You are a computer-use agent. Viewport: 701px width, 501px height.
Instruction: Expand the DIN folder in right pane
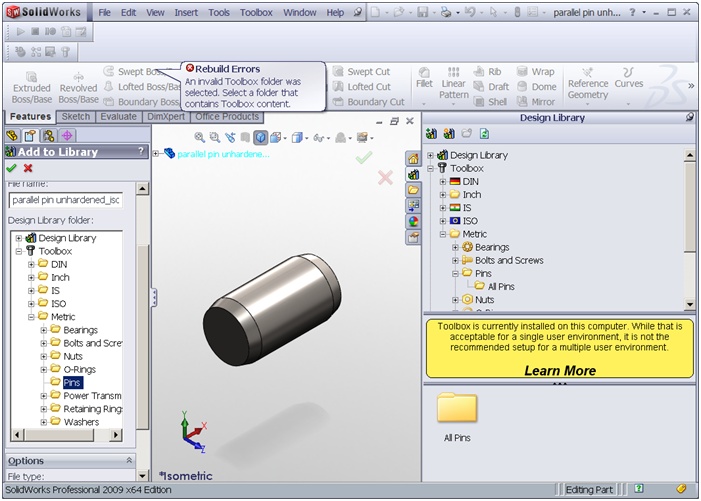pos(443,181)
